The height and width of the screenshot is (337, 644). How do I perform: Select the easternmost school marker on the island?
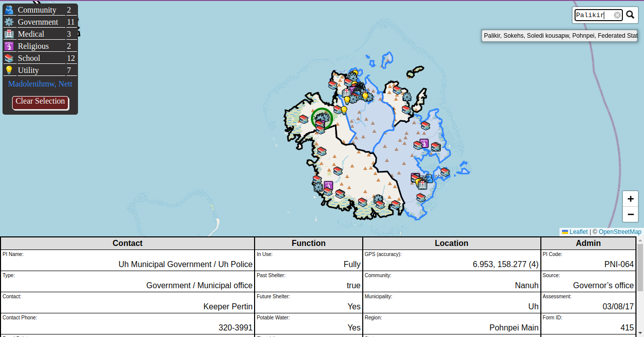(445, 172)
